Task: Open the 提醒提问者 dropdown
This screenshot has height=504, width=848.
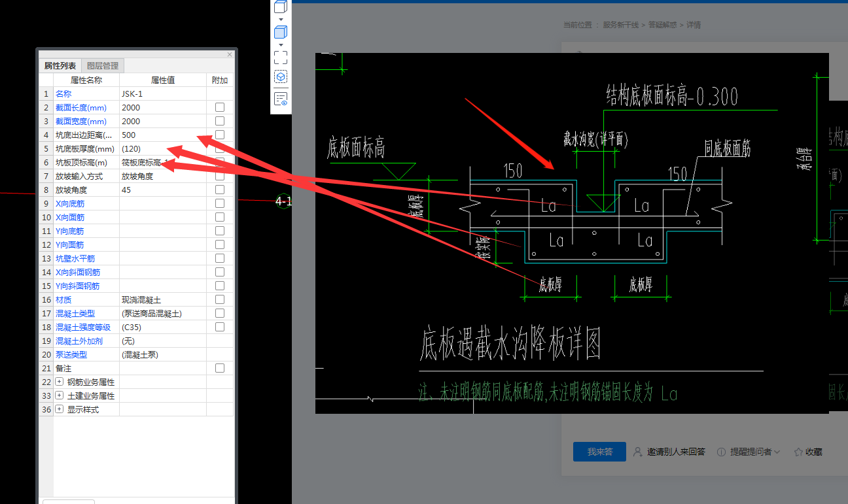Action: click(x=749, y=452)
